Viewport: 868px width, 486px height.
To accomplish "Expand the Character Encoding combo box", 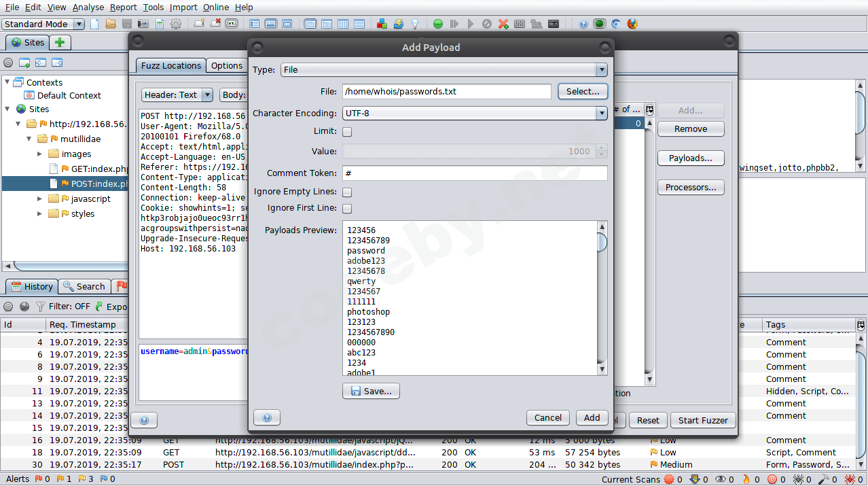I will [x=601, y=113].
